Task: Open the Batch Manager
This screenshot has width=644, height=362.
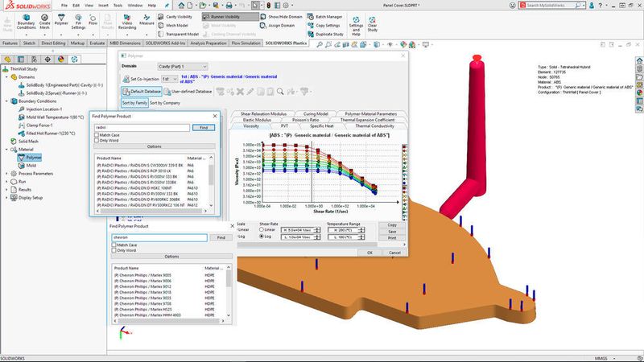Action: 325,17
